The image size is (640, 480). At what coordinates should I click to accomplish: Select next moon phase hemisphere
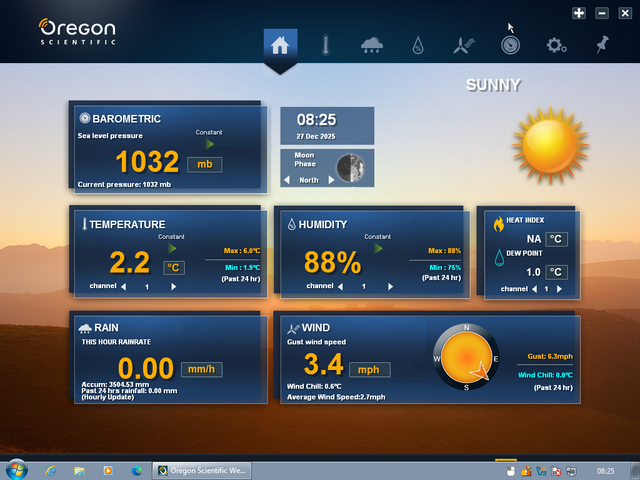click(328, 180)
